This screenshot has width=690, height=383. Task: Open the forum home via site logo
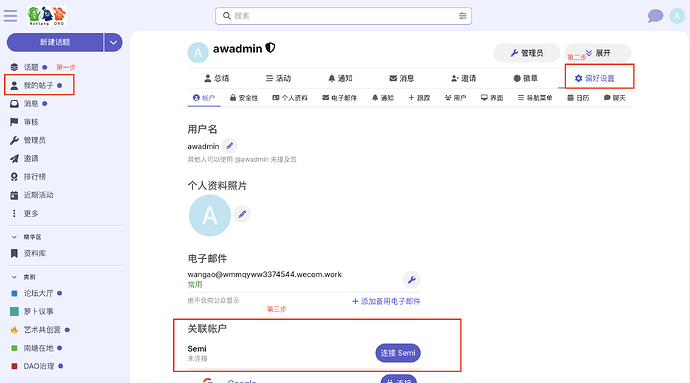pos(46,16)
